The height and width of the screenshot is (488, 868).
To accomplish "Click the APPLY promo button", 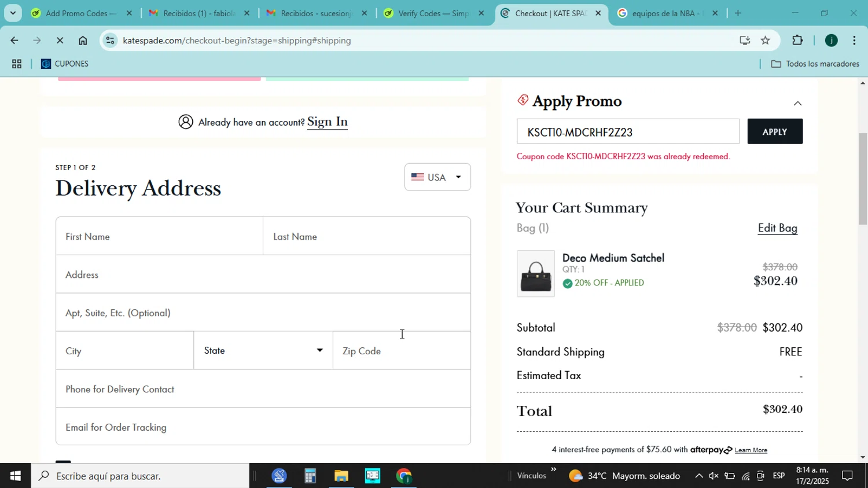I will [775, 131].
